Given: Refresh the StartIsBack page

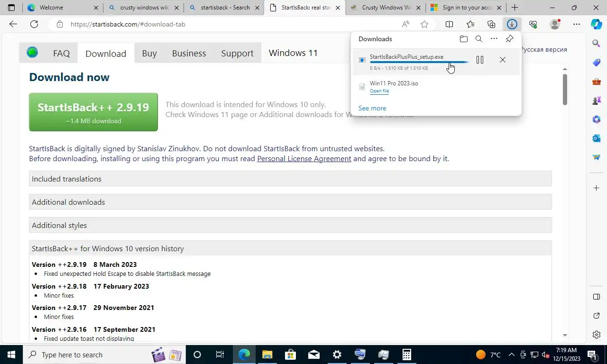Looking at the screenshot, I should click(34, 24).
